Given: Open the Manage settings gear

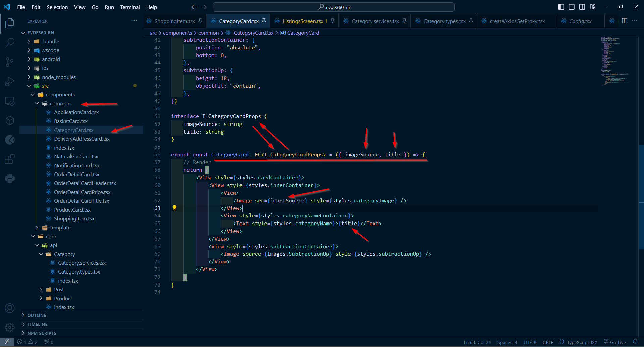Looking at the screenshot, I should pyautogui.click(x=10, y=327).
